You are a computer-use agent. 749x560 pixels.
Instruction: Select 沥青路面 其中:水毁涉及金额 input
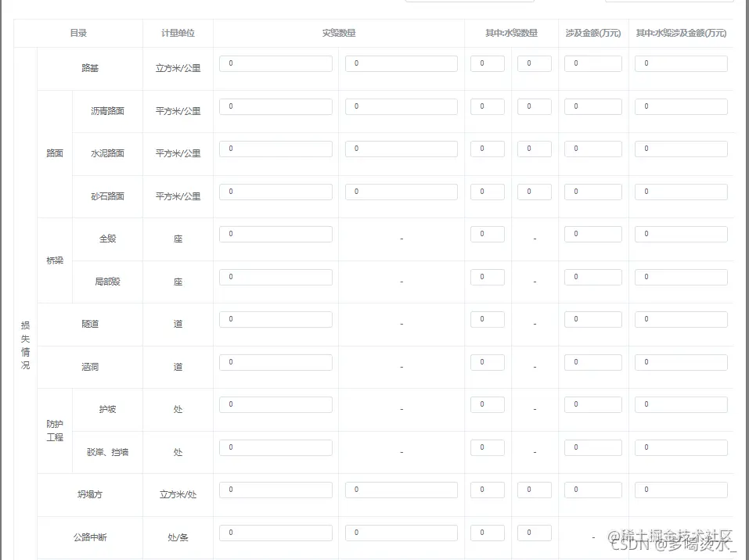[x=681, y=106]
